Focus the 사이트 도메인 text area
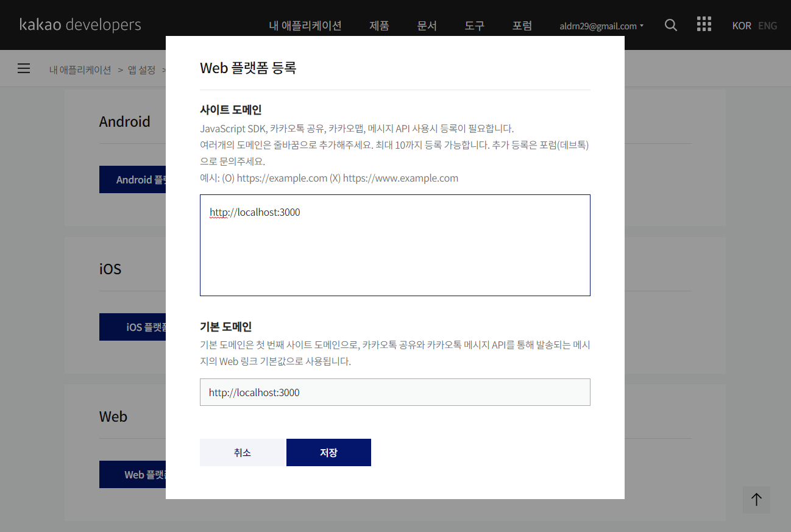Viewport: 791px width, 532px height. (x=395, y=245)
